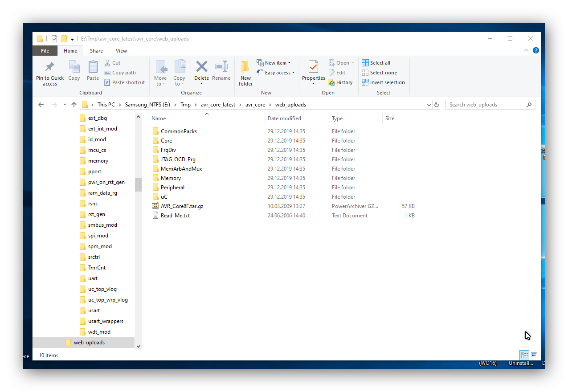Click the Rename ribbon icon
This screenshot has height=392, width=568.
point(221,71)
